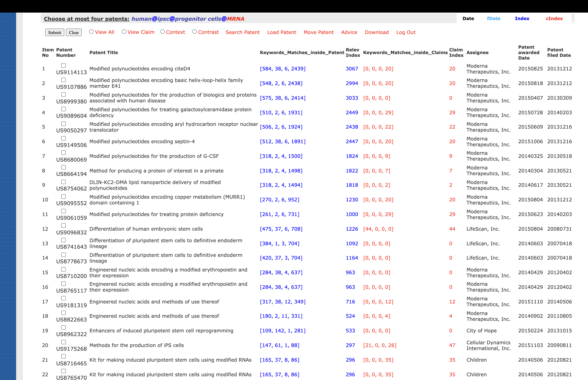The width and height of the screenshot is (588, 380).
Task: Click 'Relev Index' column header
Action: point(353,53)
